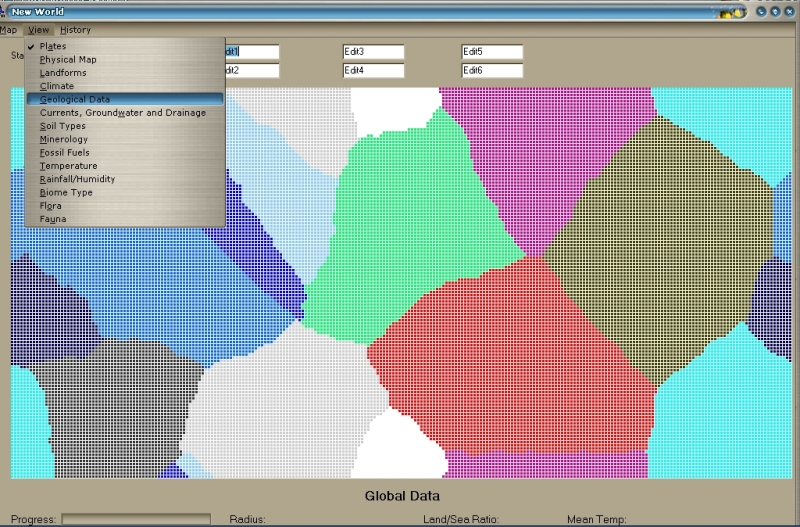Select Biome Type menu entry
Viewport: 800px width, 527px height.
pos(66,192)
